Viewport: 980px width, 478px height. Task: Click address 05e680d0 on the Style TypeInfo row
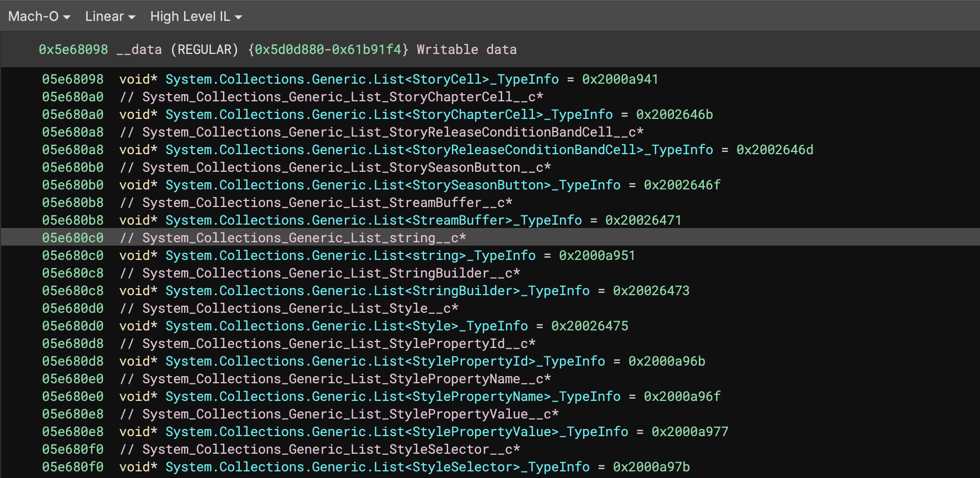73,326
